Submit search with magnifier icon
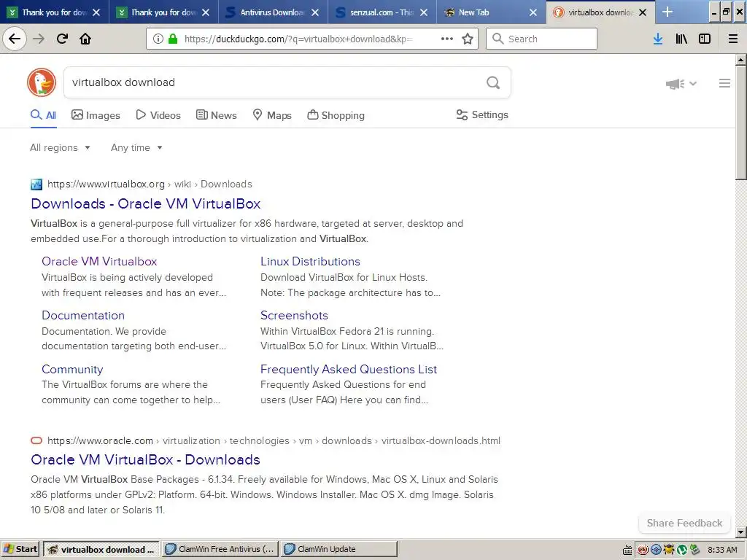Screen dimensions: 747x560 point(493,82)
